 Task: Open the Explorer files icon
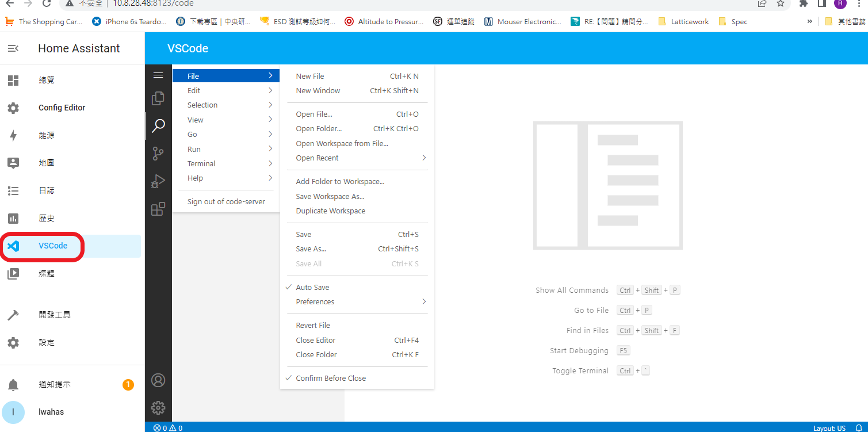pos(158,98)
